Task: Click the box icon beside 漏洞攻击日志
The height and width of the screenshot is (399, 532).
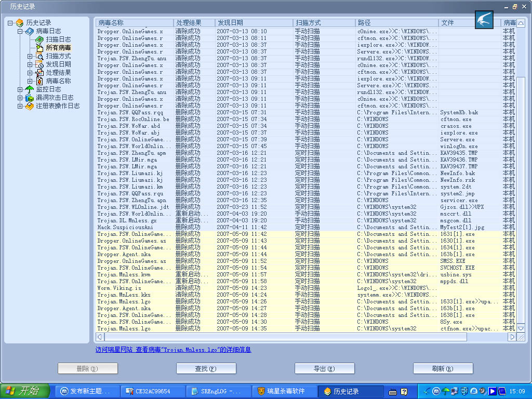Action: 30,97
